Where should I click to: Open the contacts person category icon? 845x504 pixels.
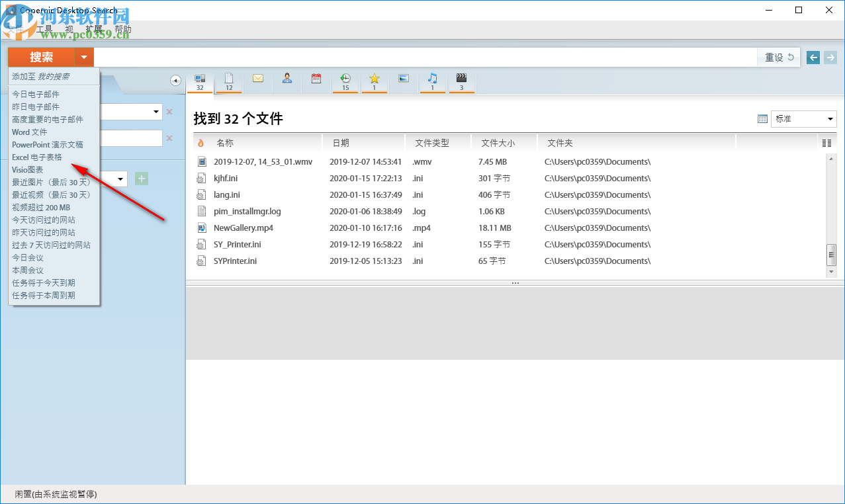(287, 81)
